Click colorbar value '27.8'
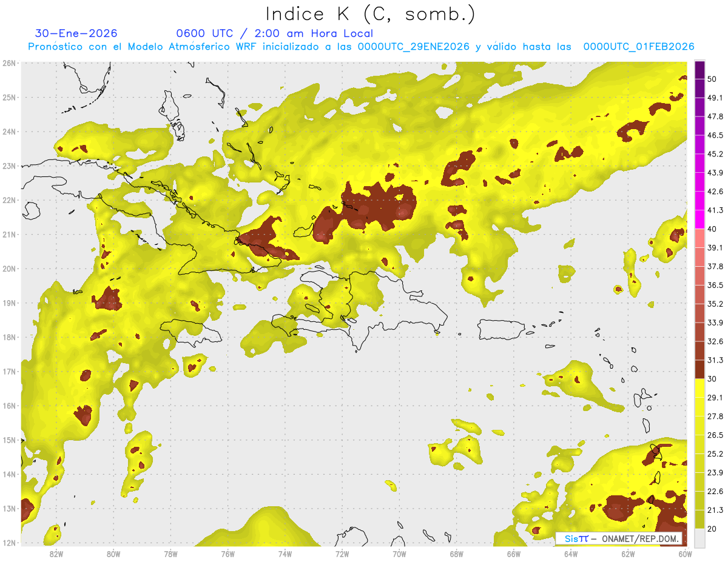Screen dimensions: 728x562 tap(715, 416)
